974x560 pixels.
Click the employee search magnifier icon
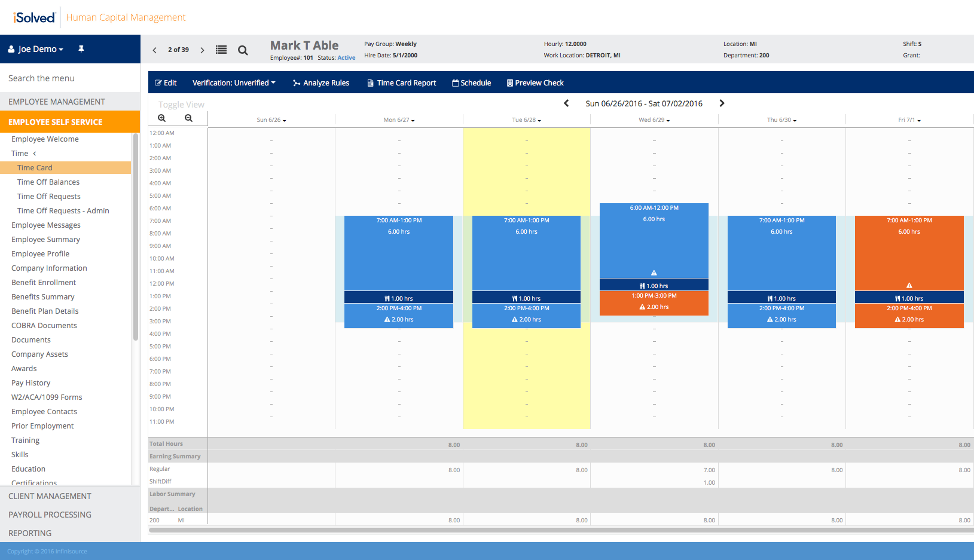click(x=243, y=50)
